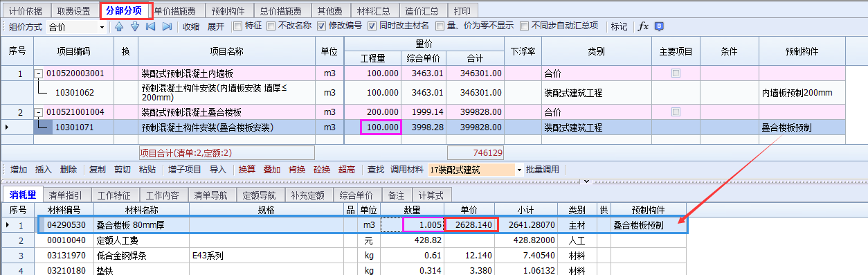Click the 换算 conversion button
This screenshot has height=275, width=868.
pyautogui.click(x=247, y=170)
